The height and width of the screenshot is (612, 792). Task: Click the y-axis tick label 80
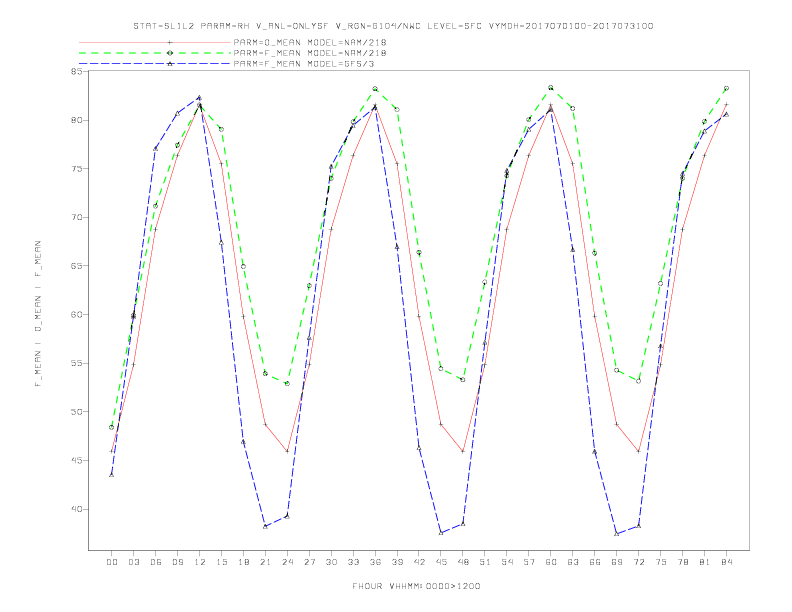pyautogui.click(x=76, y=120)
